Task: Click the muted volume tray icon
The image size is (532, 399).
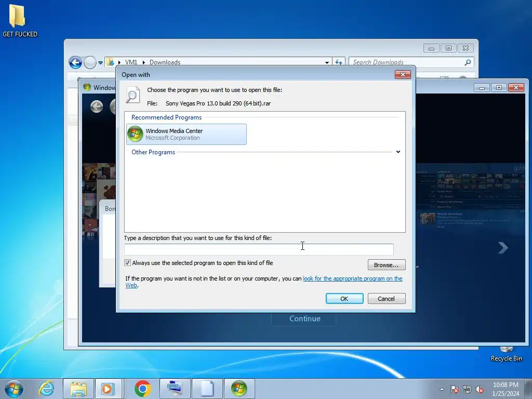Action: (x=480, y=389)
